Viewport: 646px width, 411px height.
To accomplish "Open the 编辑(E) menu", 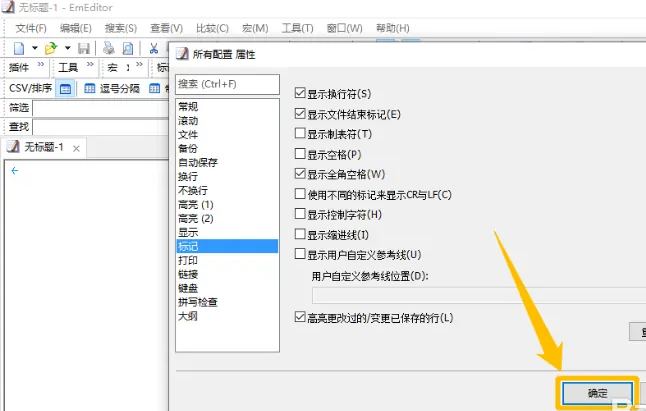I will pos(75,28).
